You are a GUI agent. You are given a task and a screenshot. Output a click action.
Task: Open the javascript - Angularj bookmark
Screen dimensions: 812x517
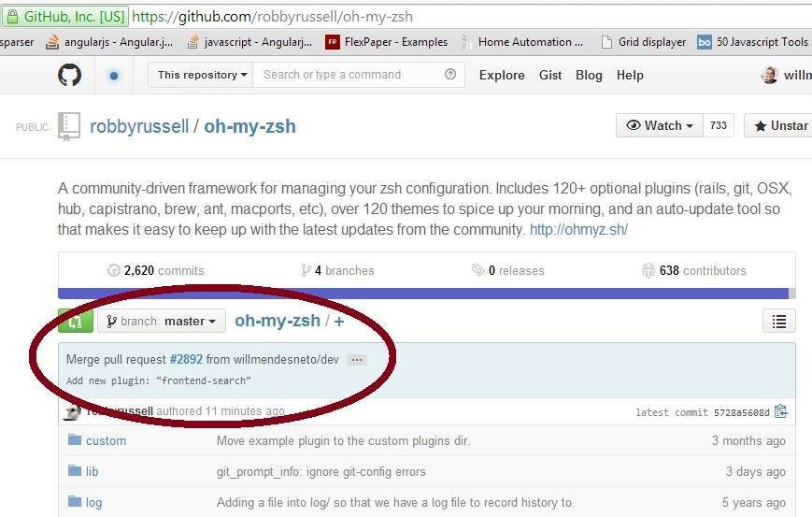point(249,42)
